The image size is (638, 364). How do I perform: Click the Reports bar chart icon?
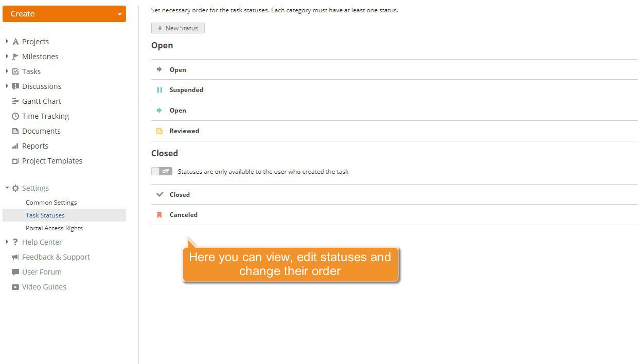tap(15, 145)
